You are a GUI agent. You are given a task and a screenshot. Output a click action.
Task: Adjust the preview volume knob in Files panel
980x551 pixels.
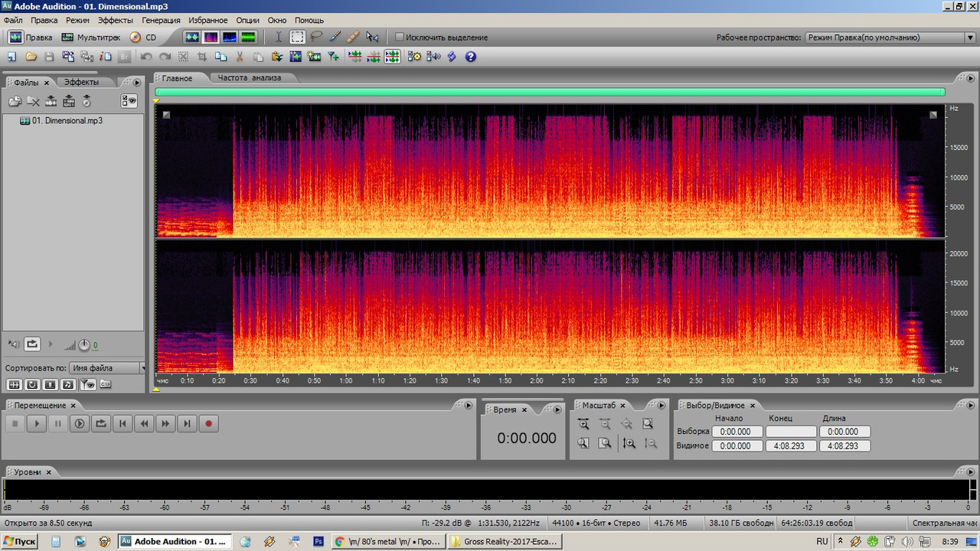(84, 344)
